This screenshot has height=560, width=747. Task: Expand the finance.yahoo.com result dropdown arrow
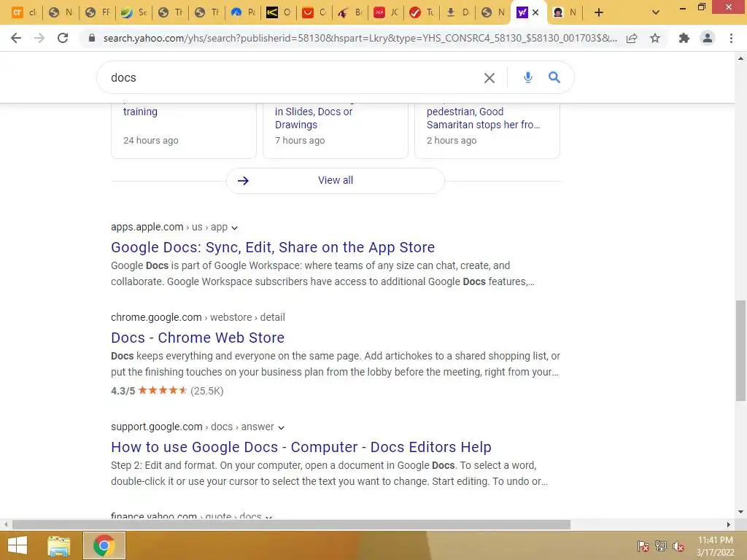(268, 517)
